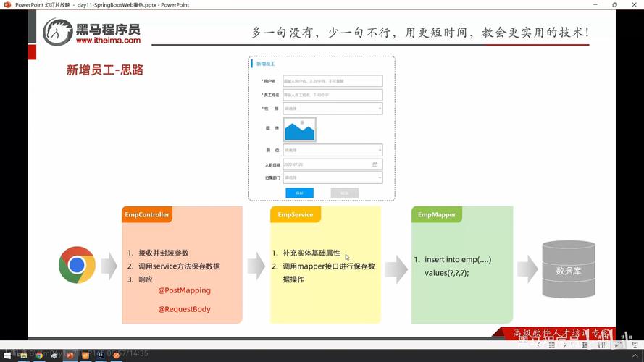Click the 新增员工 form heading
The image size is (644, 362).
[266, 64]
